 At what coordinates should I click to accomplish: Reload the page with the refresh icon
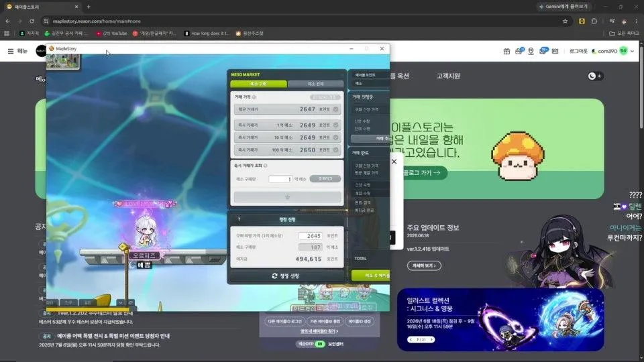tap(32, 21)
